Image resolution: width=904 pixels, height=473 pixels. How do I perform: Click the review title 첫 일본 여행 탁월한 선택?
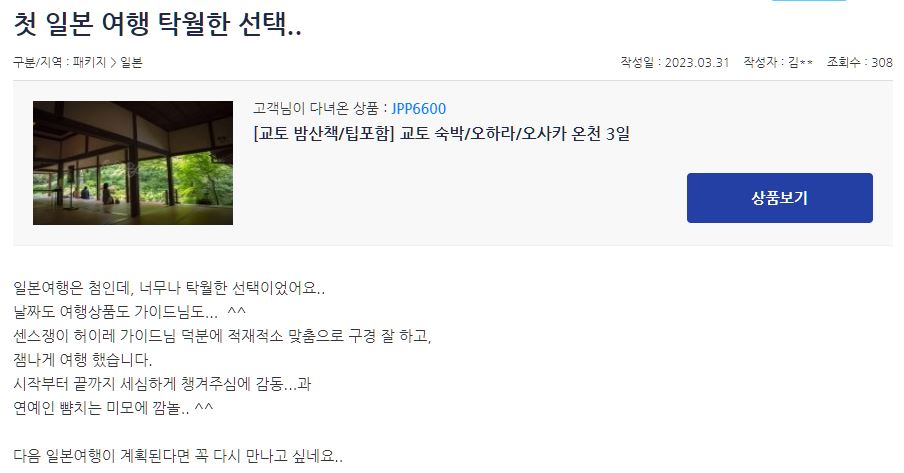click(x=157, y=25)
